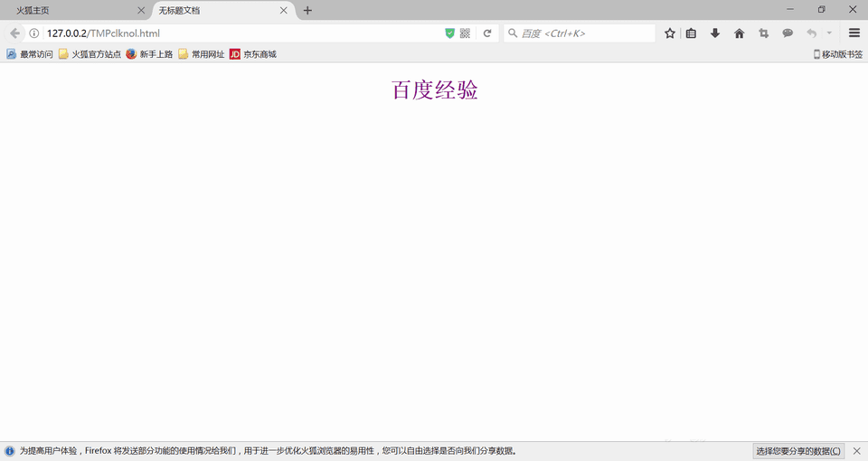Open the downloads arrow icon
868x461 pixels.
click(x=715, y=33)
